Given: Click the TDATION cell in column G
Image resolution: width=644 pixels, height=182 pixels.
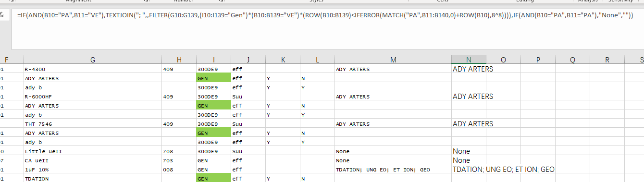Looking at the screenshot, I should 92,179.
